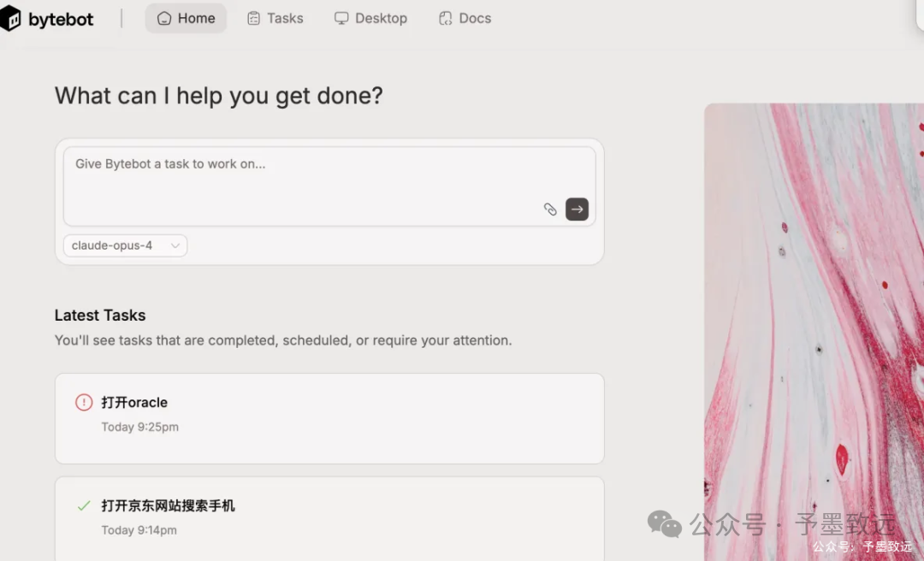Open the Desktop tab
This screenshot has width=924, height=561.
click(x=370, y=17)
